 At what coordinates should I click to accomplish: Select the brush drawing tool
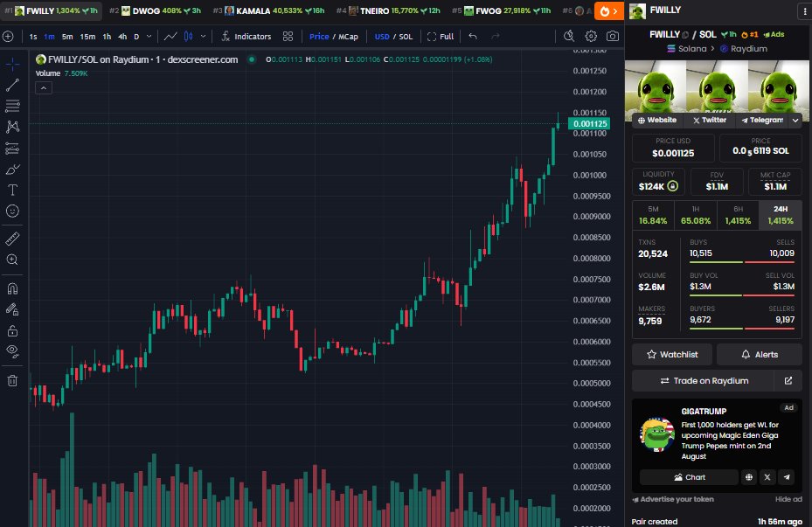tap(12, 170)
